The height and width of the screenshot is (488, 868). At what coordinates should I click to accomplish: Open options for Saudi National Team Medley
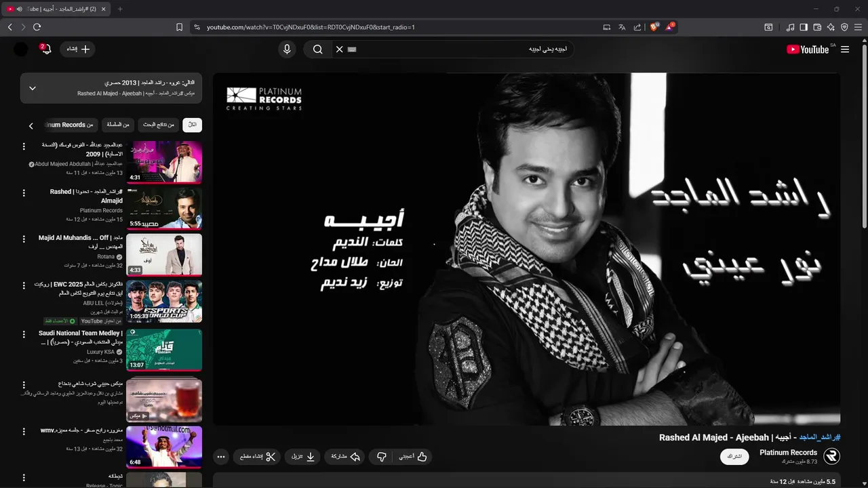(x=24, y=335)
